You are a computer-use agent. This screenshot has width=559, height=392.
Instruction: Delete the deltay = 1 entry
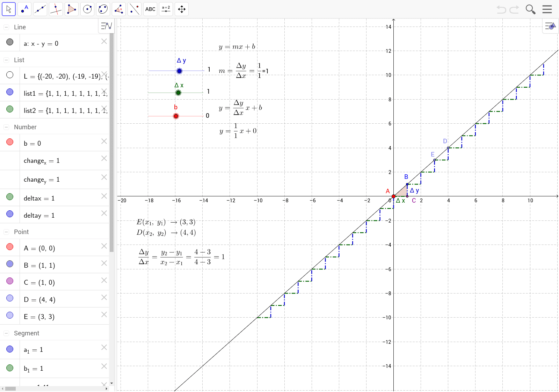point(104,213)
